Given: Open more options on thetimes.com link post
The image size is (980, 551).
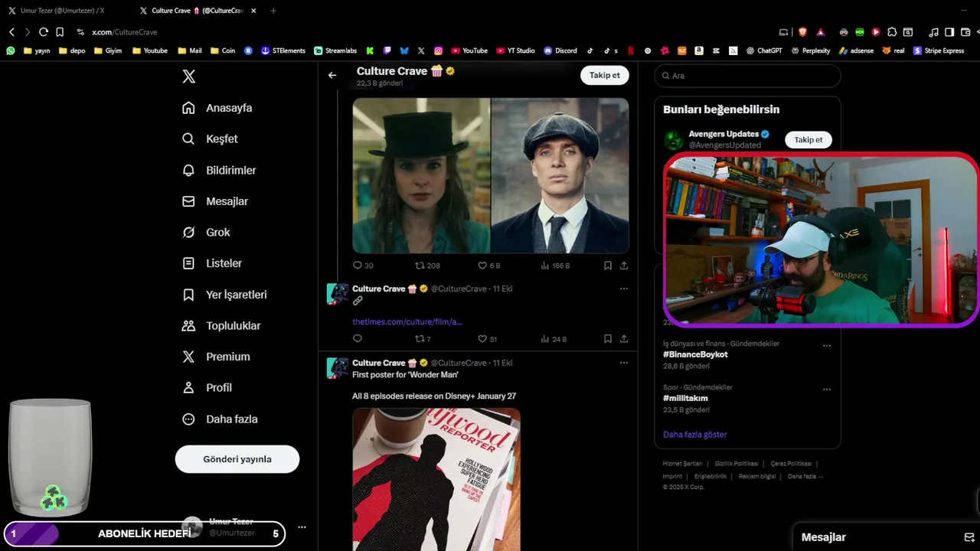Looking at the screenshot, I should click(x=624, y=289).
